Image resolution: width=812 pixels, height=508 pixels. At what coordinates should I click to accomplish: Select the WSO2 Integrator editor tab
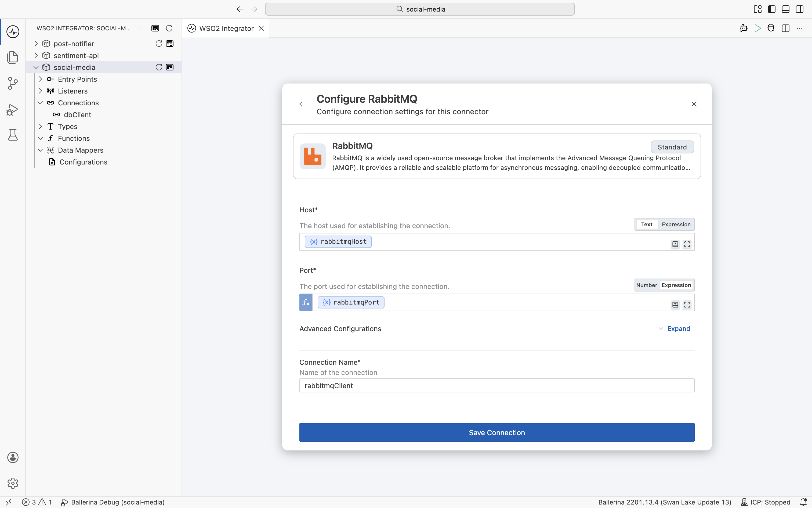226,28
